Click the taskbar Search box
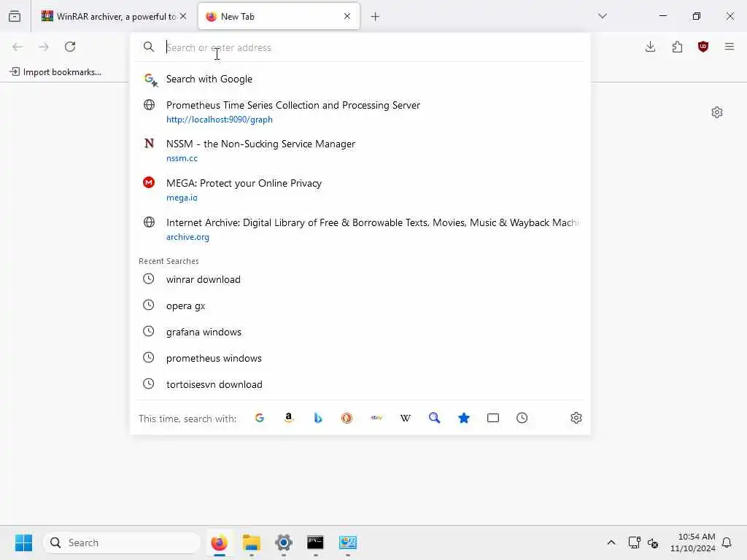Viewport: 747px width, 560px height. pyautogui.click(x=122, y=542)
